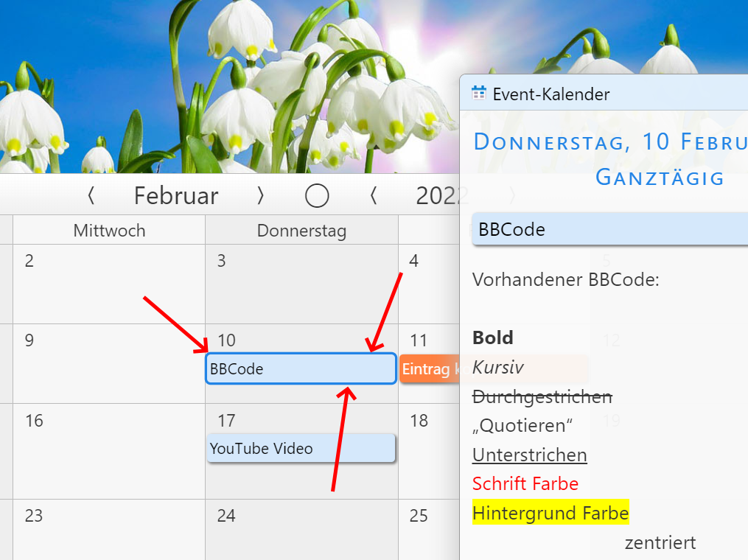
Task: Click the today circle button
Action: pyautogui.click(x=317, y=195)
